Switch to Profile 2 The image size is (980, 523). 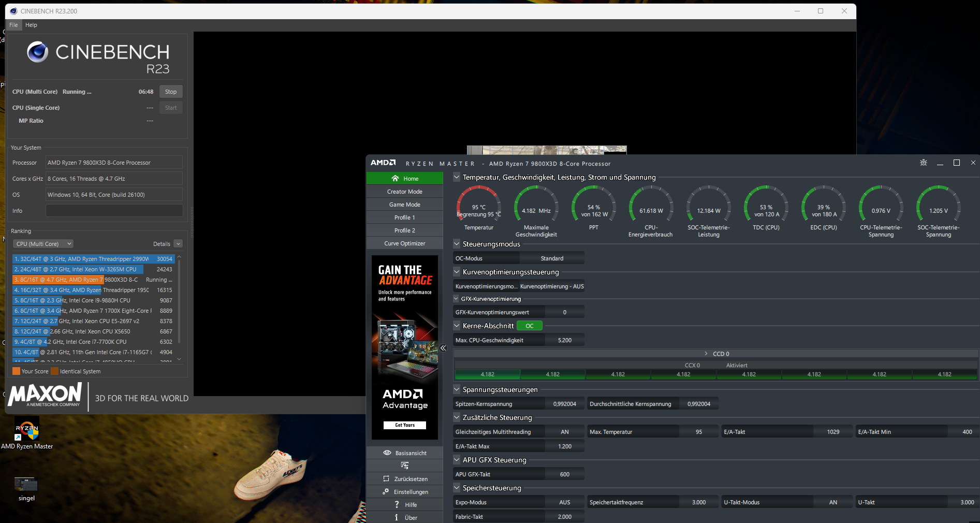coord(404,230)
